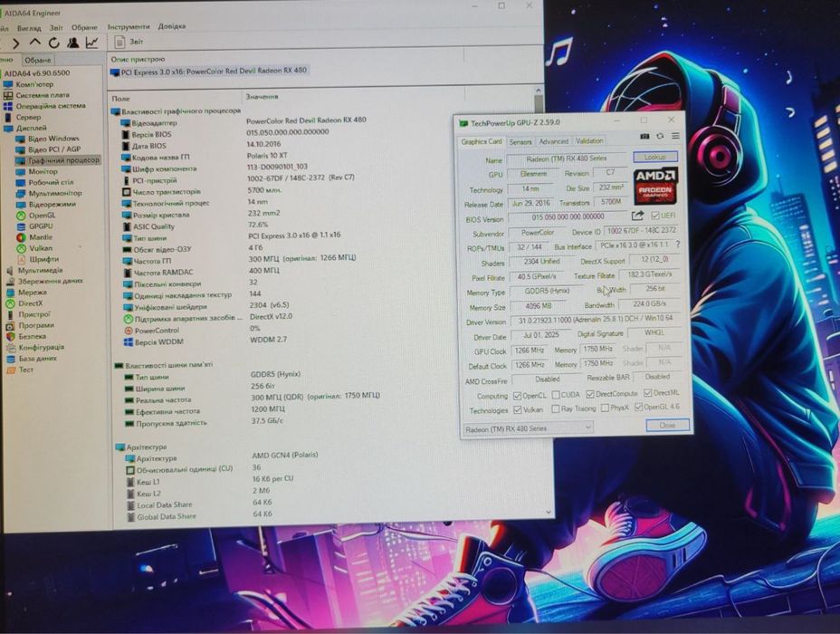Image resolution: width=840 pixels, height=634 pixels.
Task: Click the graph icon in AIDA64 toolbar
Action: click(x=92, y=43)
